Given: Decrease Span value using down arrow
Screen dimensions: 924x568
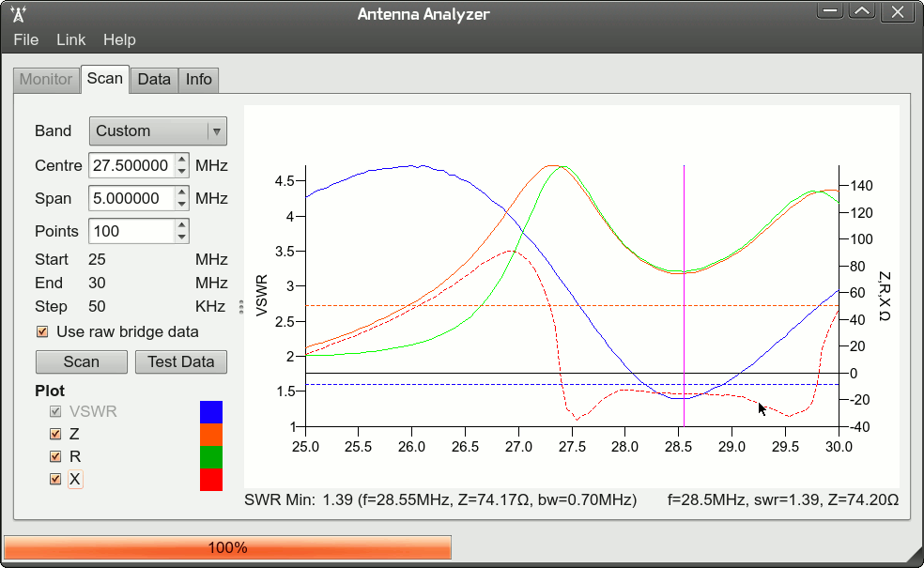Looking at the screenshot, I should pyautogui.click(x=179, y=203).
